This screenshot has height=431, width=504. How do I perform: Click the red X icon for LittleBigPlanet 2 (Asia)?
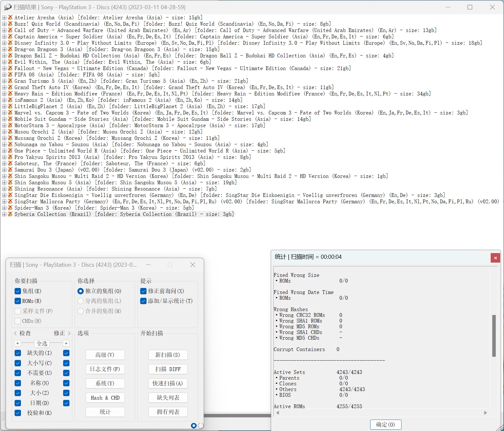click(x=10, y=107)
